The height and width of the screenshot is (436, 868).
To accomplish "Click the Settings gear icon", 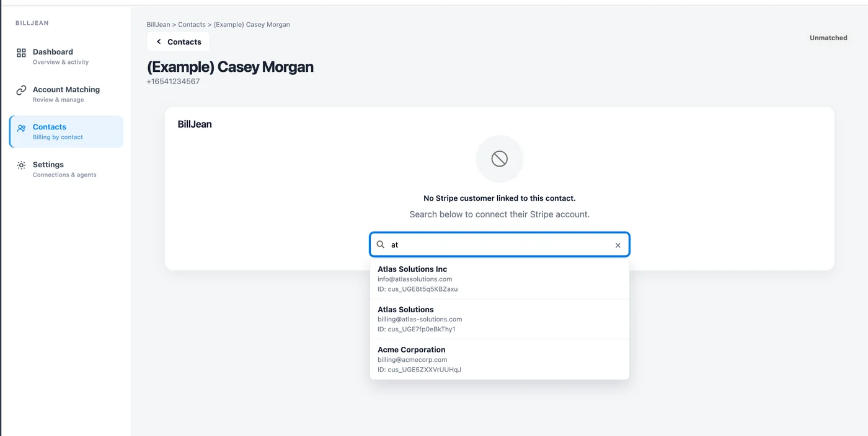I will [21, 165].
